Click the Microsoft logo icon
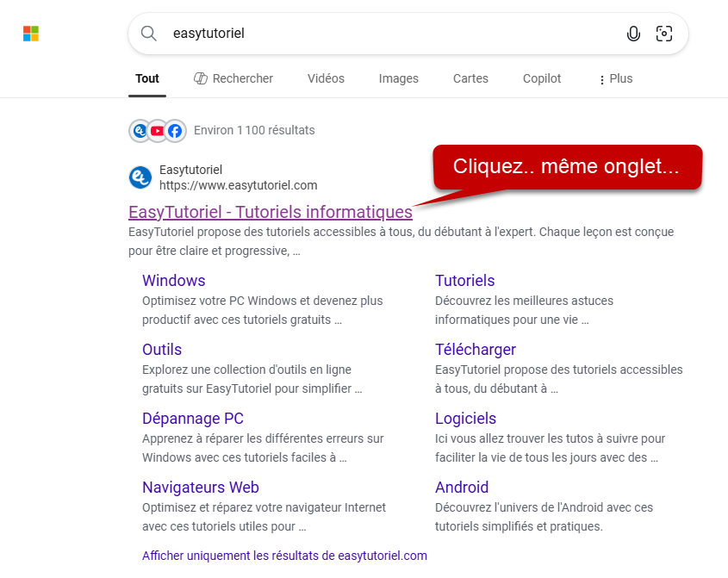This screenshot has width=728, height=578. point(31,34)
